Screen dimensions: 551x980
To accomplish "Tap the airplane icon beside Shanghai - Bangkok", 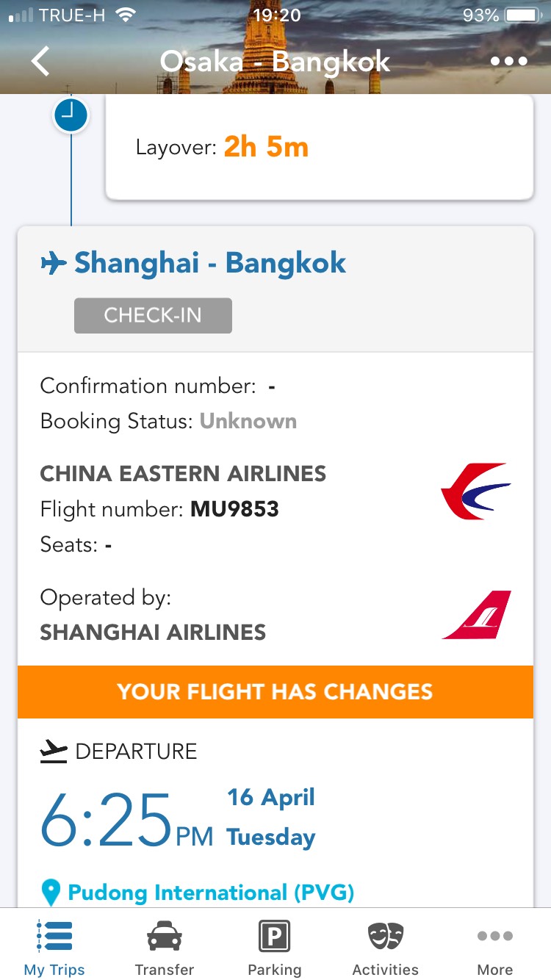I will coord(54,263).
